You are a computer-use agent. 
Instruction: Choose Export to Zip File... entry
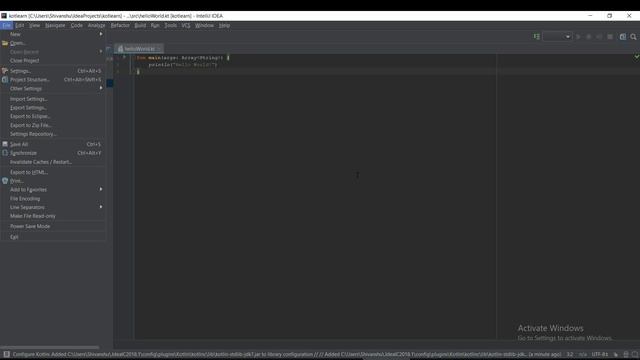pyautogui.click(x=53, y=125)
